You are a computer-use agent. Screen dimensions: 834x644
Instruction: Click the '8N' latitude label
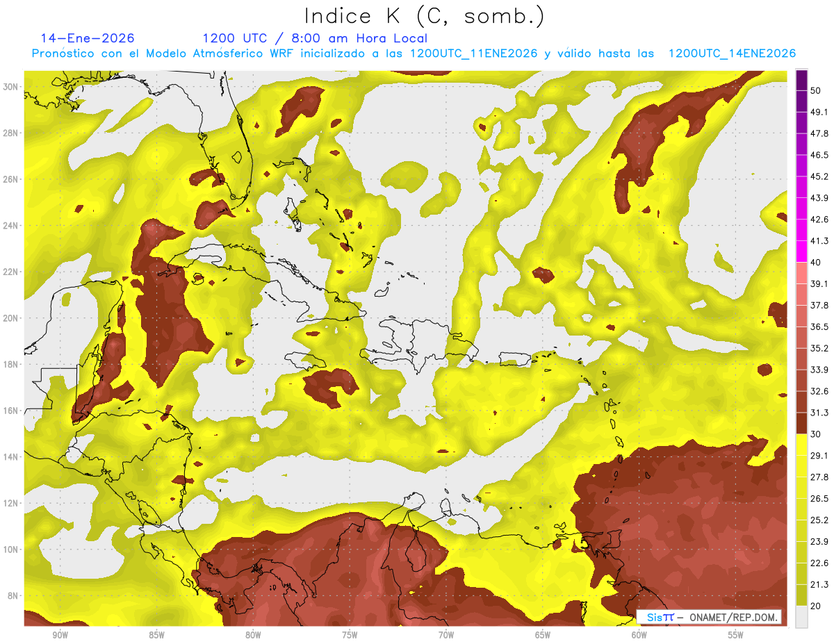tap(14, 595)
